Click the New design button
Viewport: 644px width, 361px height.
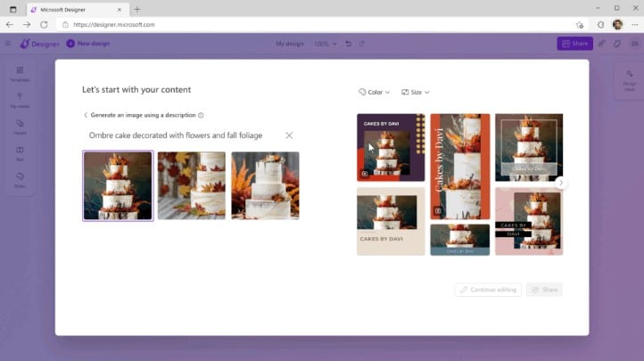click(88, 43)
